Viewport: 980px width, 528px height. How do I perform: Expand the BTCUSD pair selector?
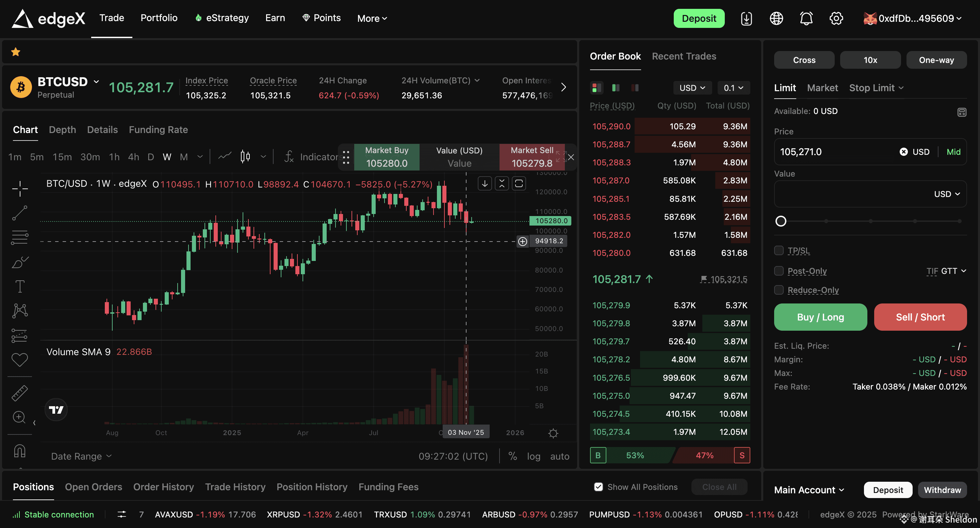(x=96, y=82)
